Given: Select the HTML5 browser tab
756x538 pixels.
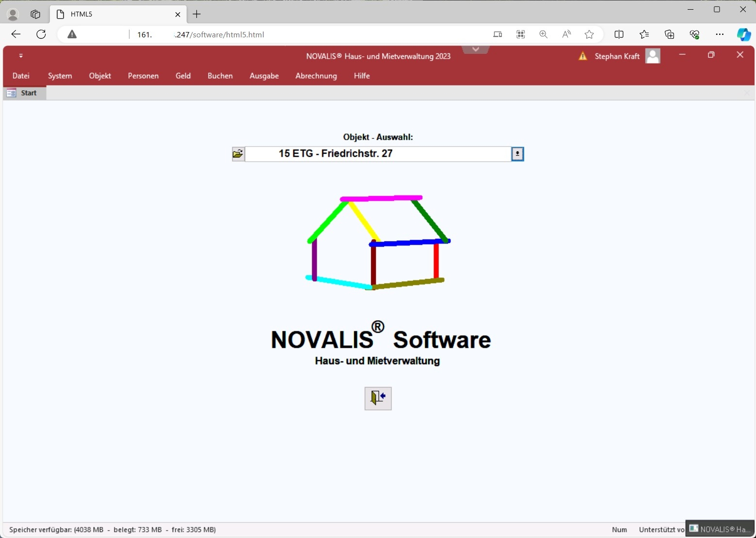Looking at the screenshot, I should 118,15.
